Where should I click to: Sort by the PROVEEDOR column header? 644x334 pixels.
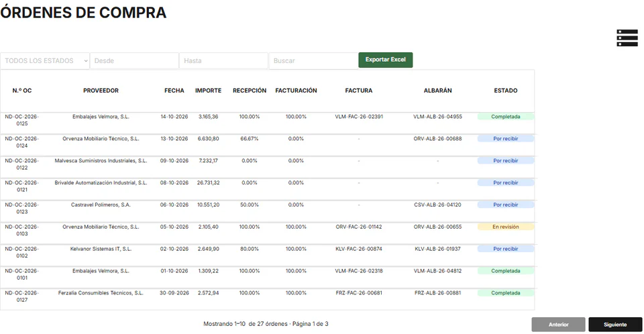click(x=101, y=91)
